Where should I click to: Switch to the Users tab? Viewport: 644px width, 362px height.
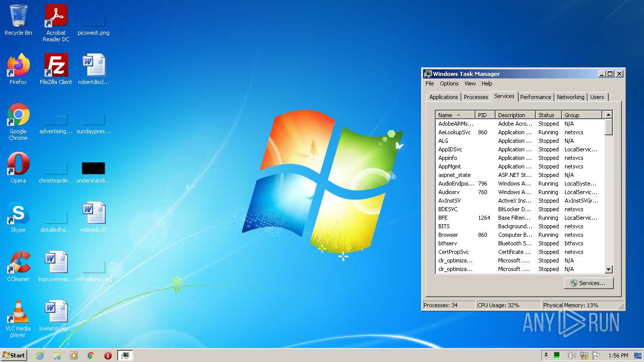(597, 97)
